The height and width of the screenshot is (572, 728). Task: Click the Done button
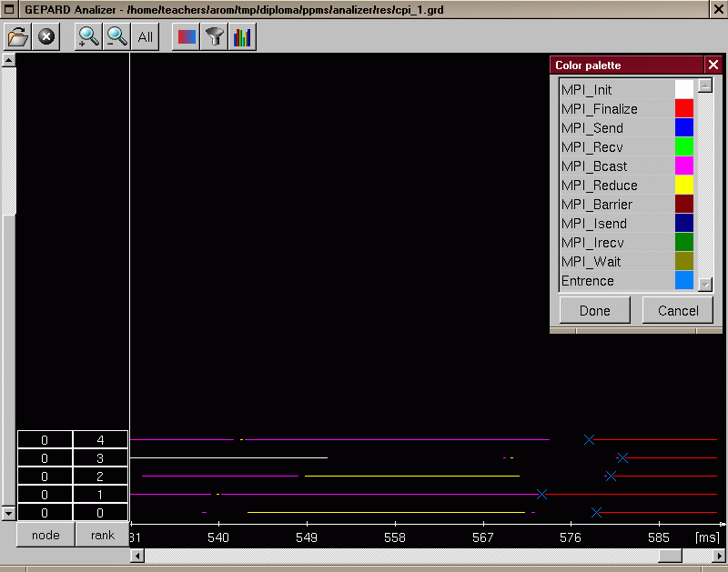tap(595, 310)
